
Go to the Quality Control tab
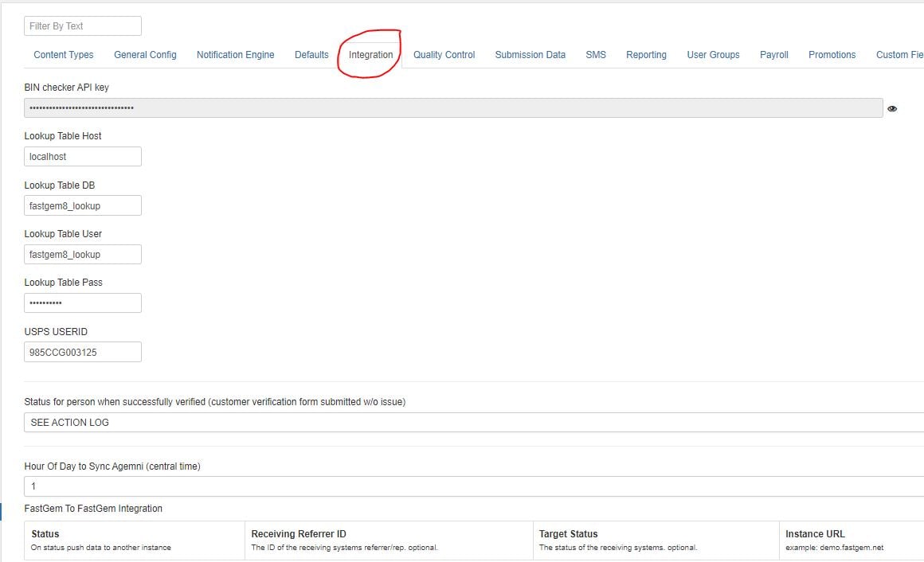444,55
